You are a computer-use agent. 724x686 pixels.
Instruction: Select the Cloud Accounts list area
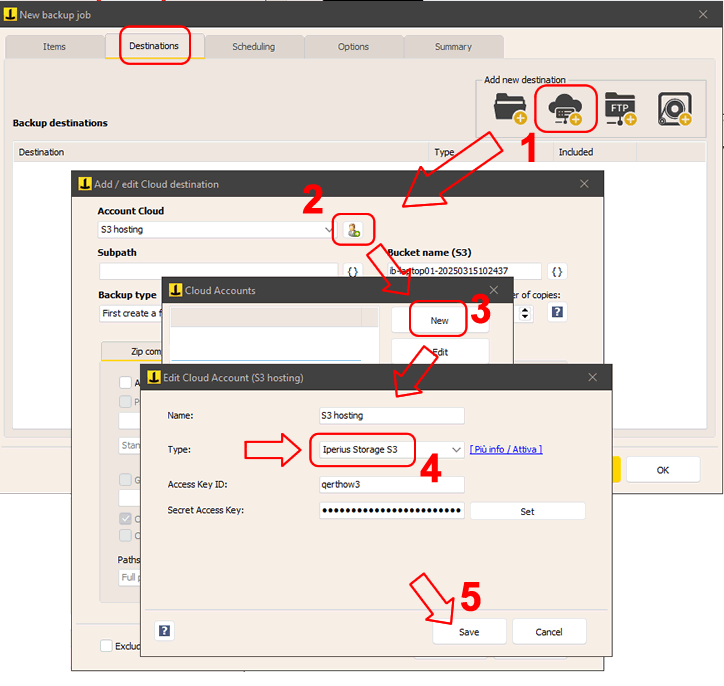click(x=274, y=334)
